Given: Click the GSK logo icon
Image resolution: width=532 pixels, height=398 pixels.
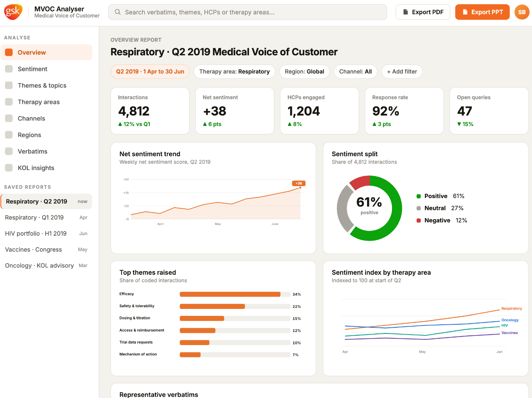Looking at the screenshot, I should [13, 12].
